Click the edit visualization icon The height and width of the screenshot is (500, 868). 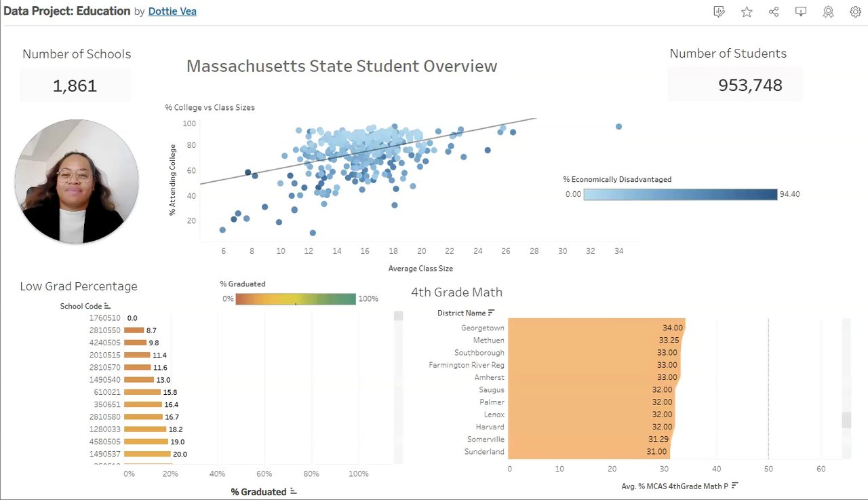[x=719, y=12]
